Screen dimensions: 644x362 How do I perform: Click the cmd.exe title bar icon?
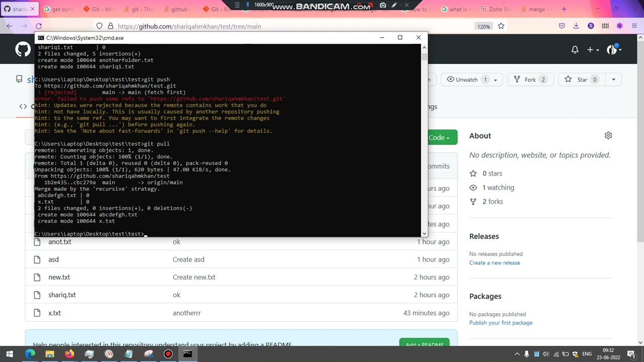41,38
